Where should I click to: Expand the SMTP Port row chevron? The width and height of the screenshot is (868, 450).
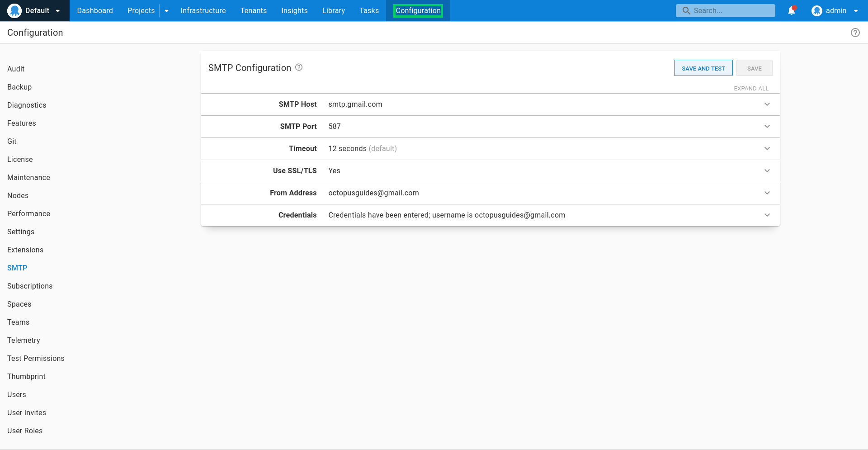[767, 127]
